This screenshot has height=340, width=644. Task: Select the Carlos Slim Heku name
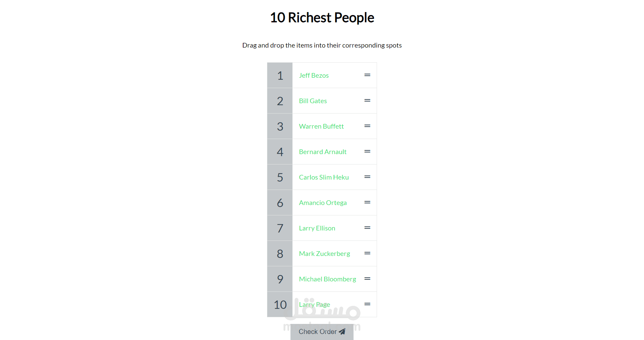point(324,177)
